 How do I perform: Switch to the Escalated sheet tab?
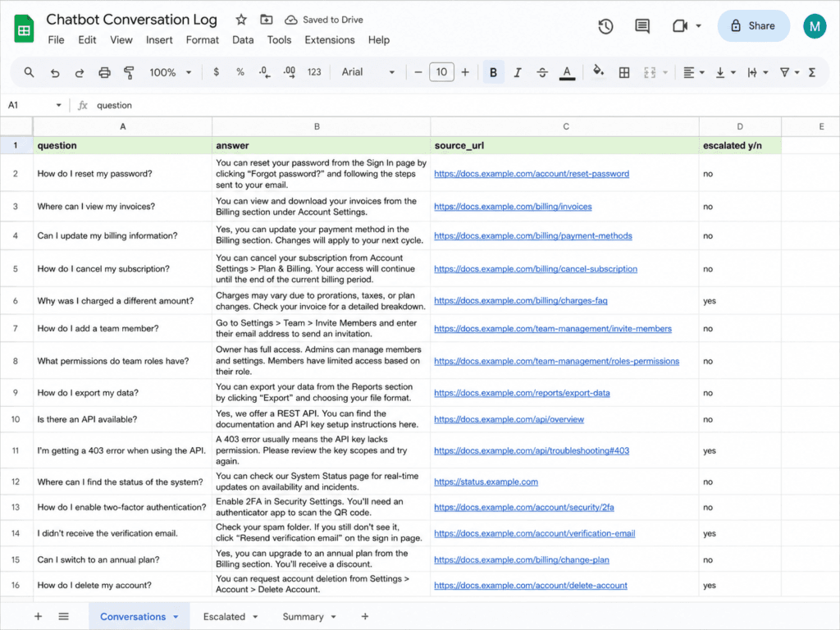224,617
